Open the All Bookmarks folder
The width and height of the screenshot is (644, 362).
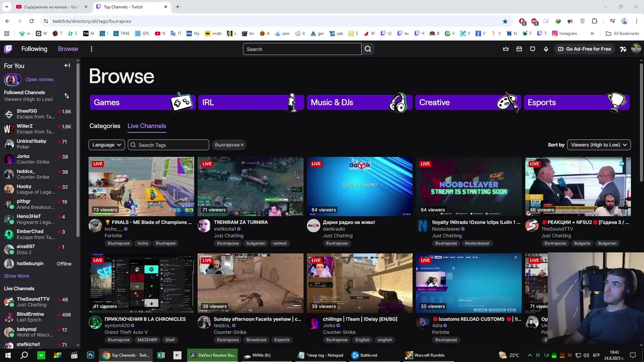[622, 33]
